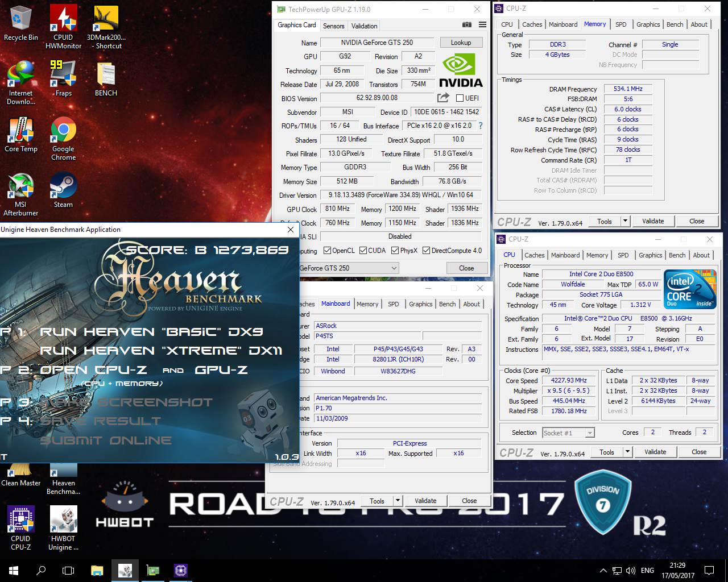Image resolution: width=728 pixels, height=582 pixels.
Task: Expand Tools dropdown arrow in CPU-Z Memory window
Action: coord(625,221)
